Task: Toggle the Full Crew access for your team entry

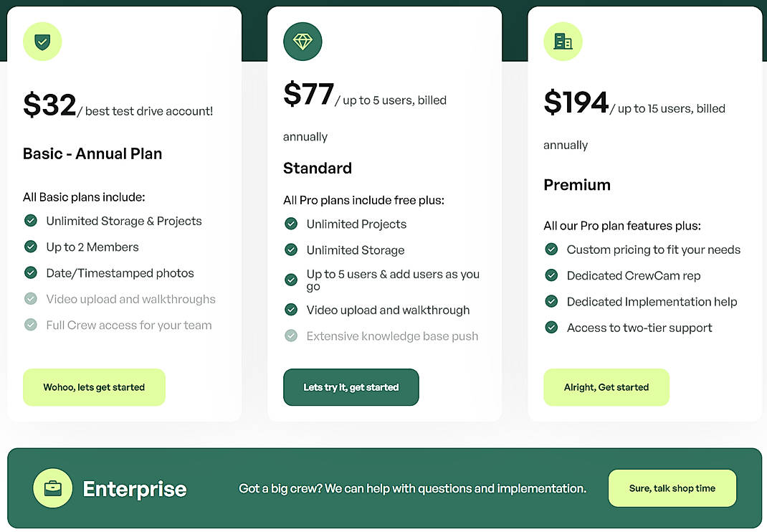Action: tap(31, 325)
